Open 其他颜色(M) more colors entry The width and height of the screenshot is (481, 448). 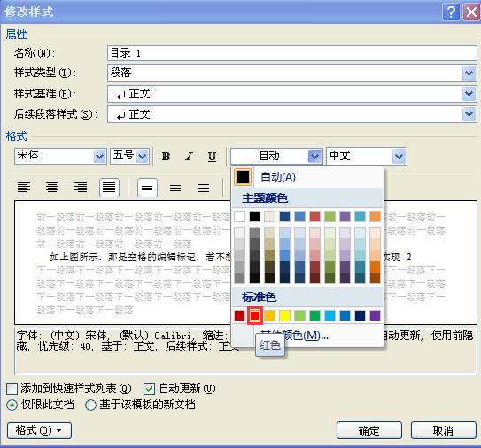[x=307, y=336]
